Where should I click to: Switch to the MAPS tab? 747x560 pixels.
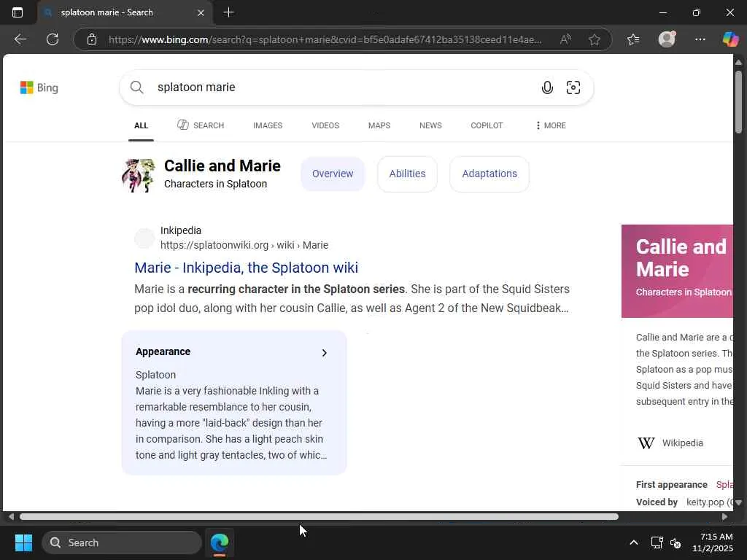point(379,125)
